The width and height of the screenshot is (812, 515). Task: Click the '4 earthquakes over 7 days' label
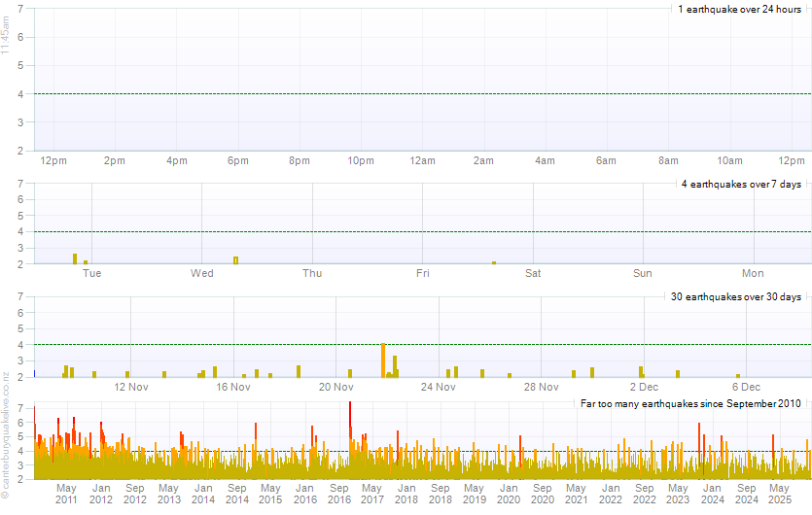[741, 184]
